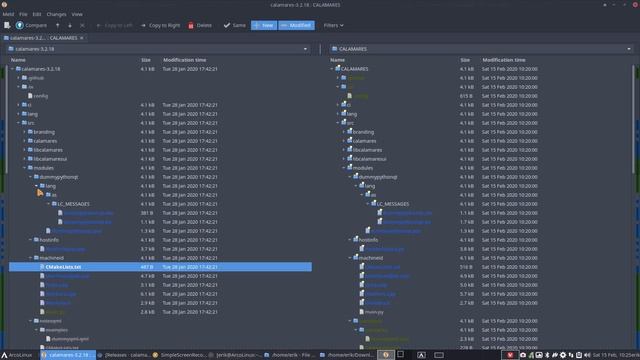The width and height of the screenshot is (640, 360).
Task: Open the File menu
Action: click(23, 14)
